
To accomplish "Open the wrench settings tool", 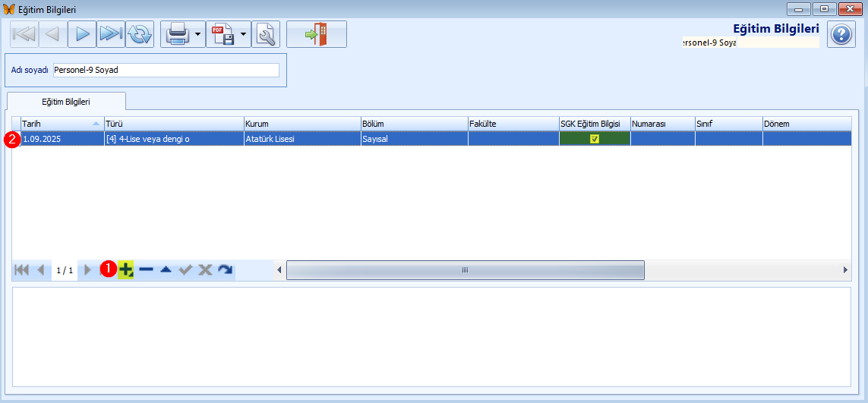I will click(x=266, y=34).
